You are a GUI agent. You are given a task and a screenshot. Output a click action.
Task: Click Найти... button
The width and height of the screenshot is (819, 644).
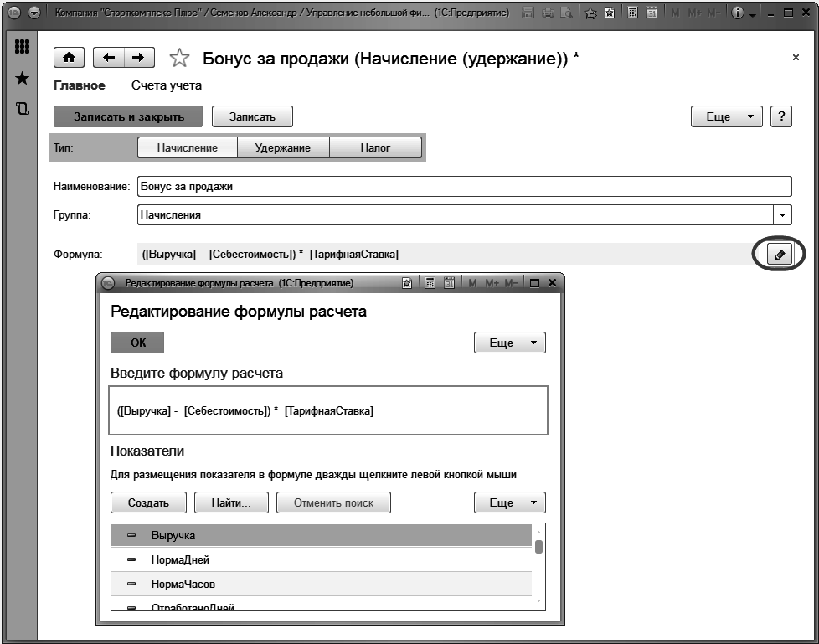click(x=231, y=502)
